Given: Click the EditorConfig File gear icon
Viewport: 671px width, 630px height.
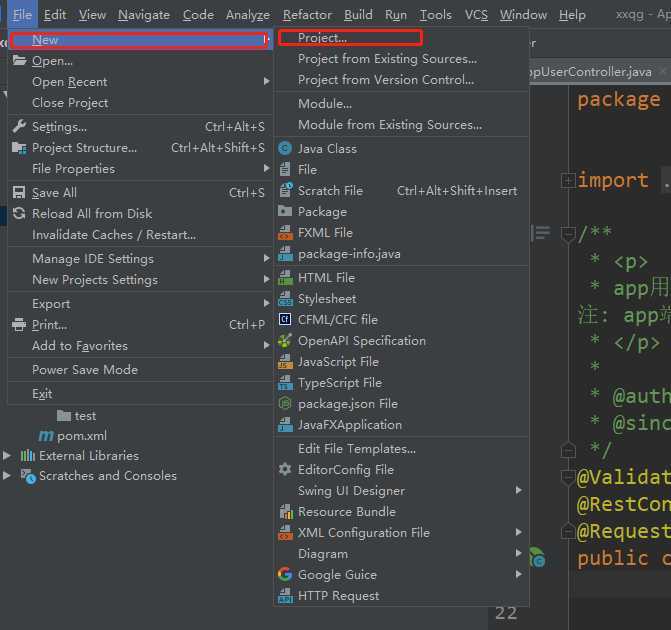Looking at the screenshot, I should pyautogui.click(x=285, y=470).
